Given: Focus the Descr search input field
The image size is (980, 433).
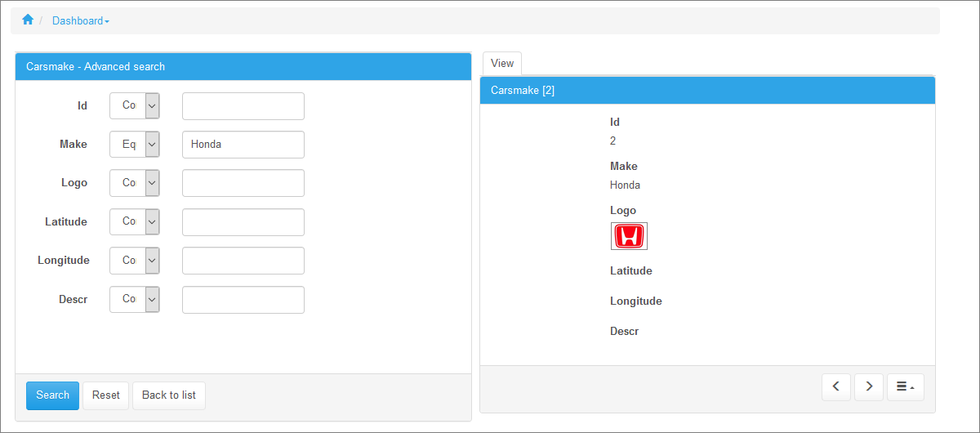Looking at the screenshot, I should [x=243, y=299].
